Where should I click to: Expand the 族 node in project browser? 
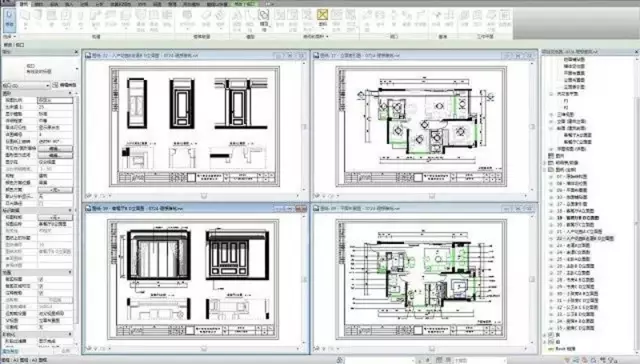pos(545,335)
